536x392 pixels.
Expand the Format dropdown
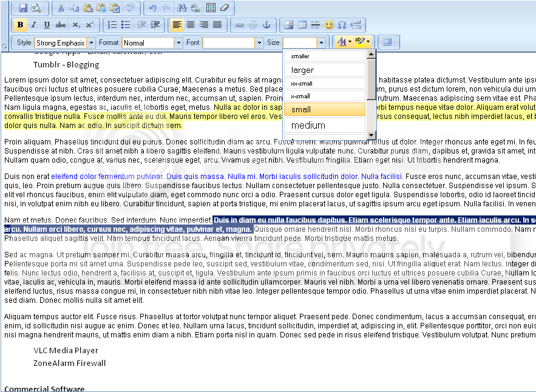click(x=178, y=42)
